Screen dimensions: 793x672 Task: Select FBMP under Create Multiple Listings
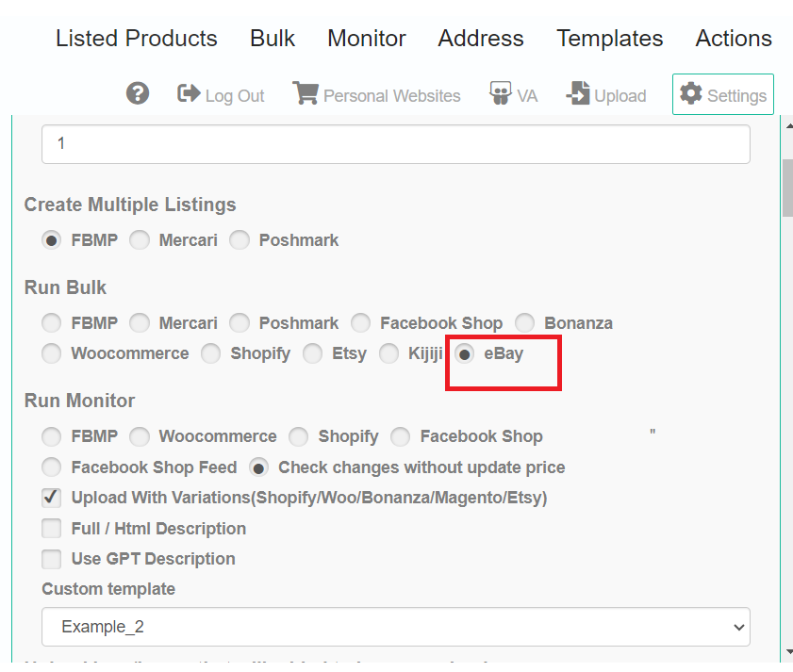point(51,240)
